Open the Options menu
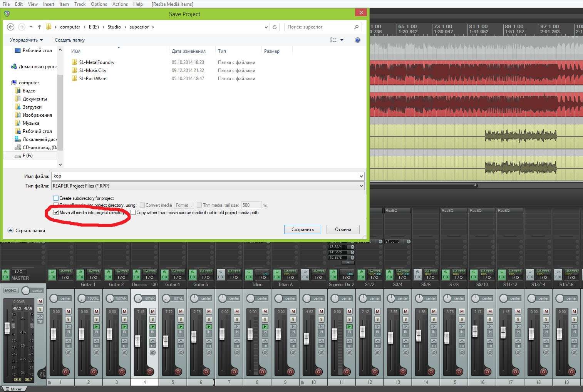Viewport: 583px width, 392px height. coord(99,4)
